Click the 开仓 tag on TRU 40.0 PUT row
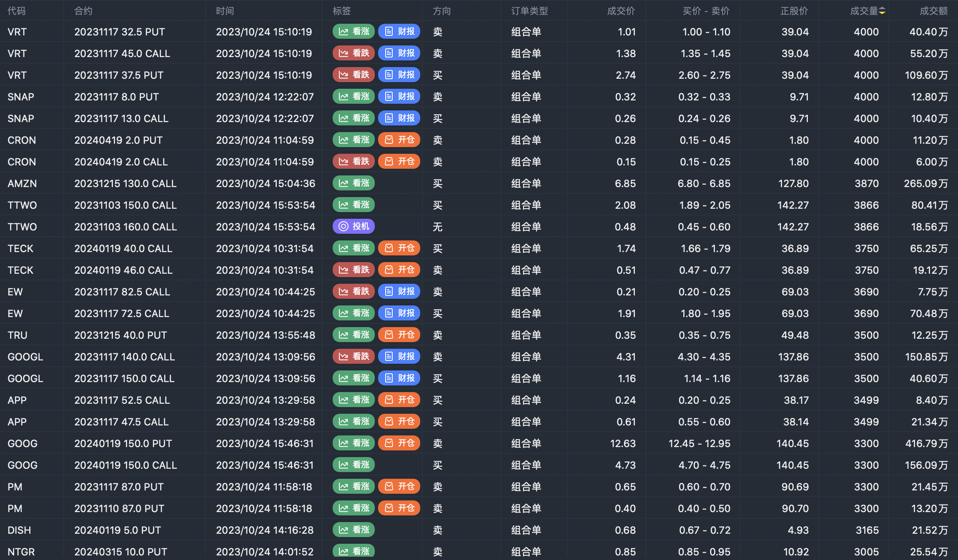This screenshot has height=560, width=958. [399, 335]
